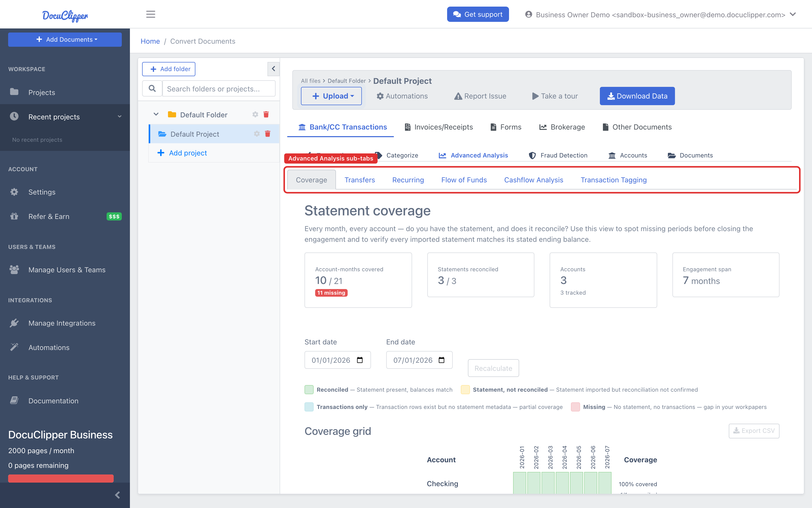Image resolution: width=812 pixels, height=508 pixels.
Task: Click the folder search magnifier icon
Action: coord(152,88)
